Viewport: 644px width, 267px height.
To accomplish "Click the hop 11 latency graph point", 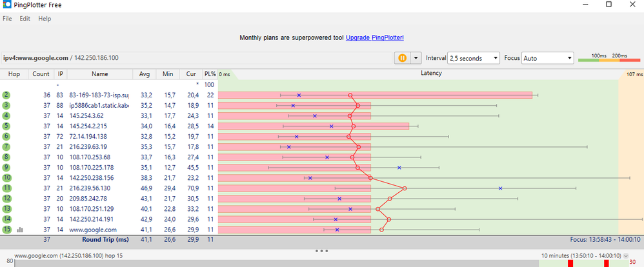I will pos(405,188).
